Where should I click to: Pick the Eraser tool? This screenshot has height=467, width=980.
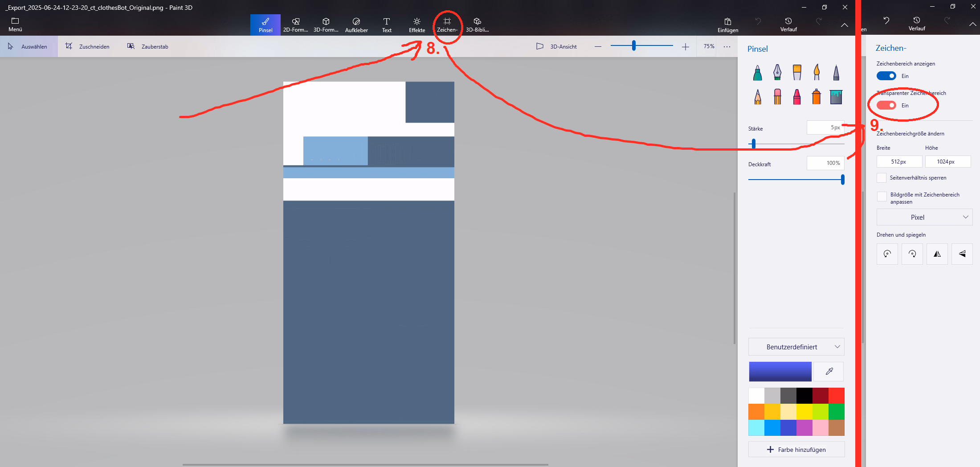point(777,97)
